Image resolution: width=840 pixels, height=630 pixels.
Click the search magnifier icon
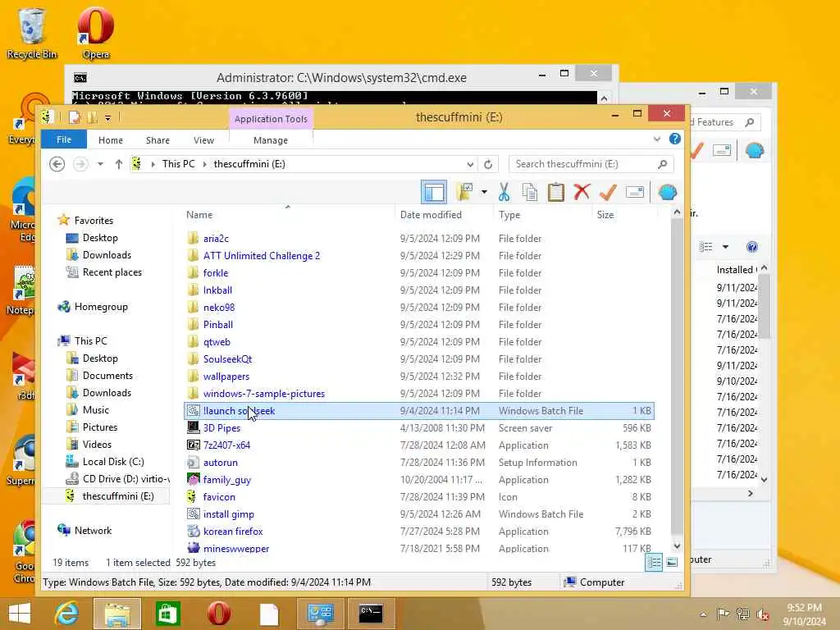[x=663, y=164]
